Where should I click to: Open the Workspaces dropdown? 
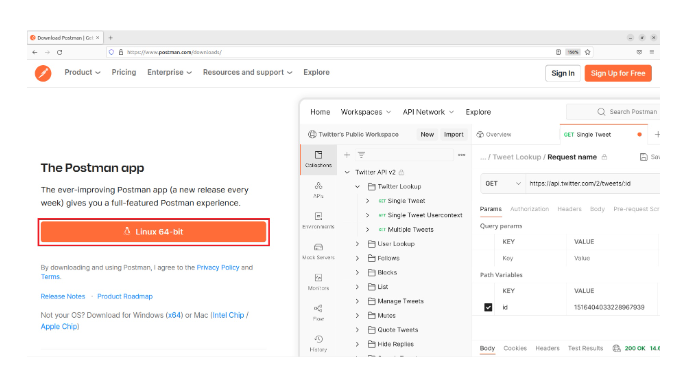point(366,112)
